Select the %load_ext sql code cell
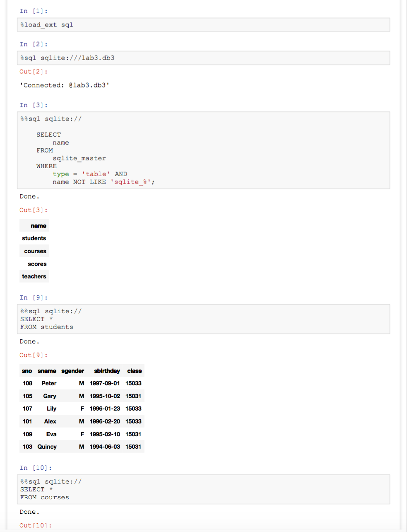 [x=203, y=24]
